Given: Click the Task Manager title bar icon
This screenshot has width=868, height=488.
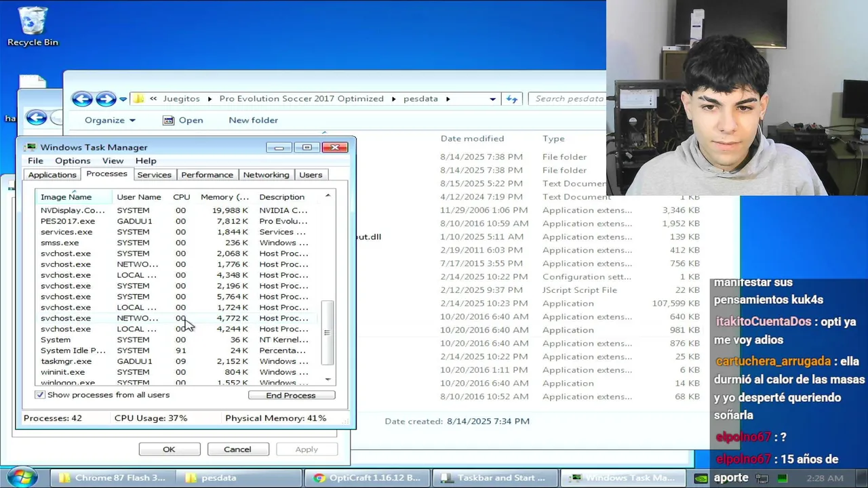Looking at the screenshot, I should (x=31, y=147).
